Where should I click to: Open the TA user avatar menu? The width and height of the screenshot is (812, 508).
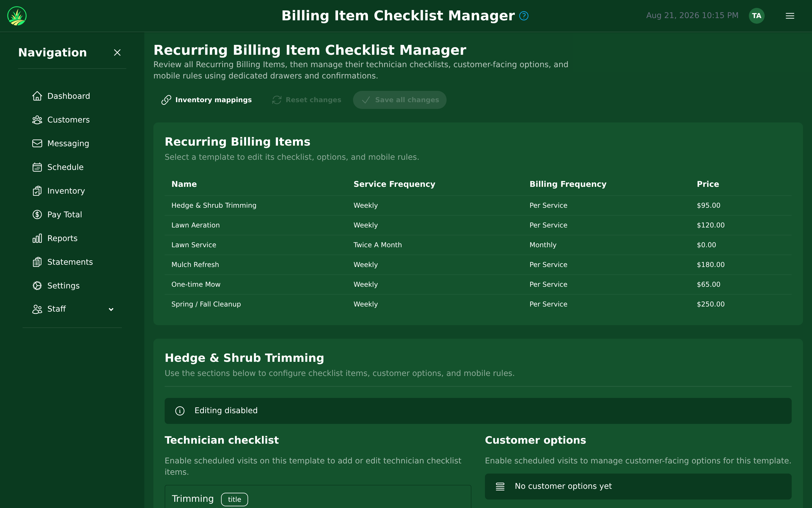[x=756, y=16]
